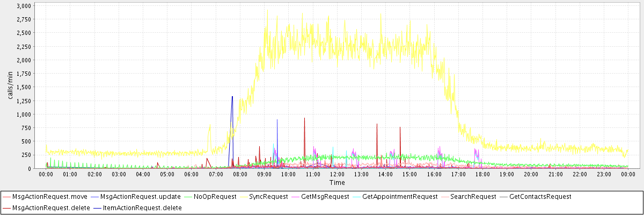The width and height of the screenshot is (644, 215).
Task: Click the NoOpRequest legend entry
Action: coord(215,197)
